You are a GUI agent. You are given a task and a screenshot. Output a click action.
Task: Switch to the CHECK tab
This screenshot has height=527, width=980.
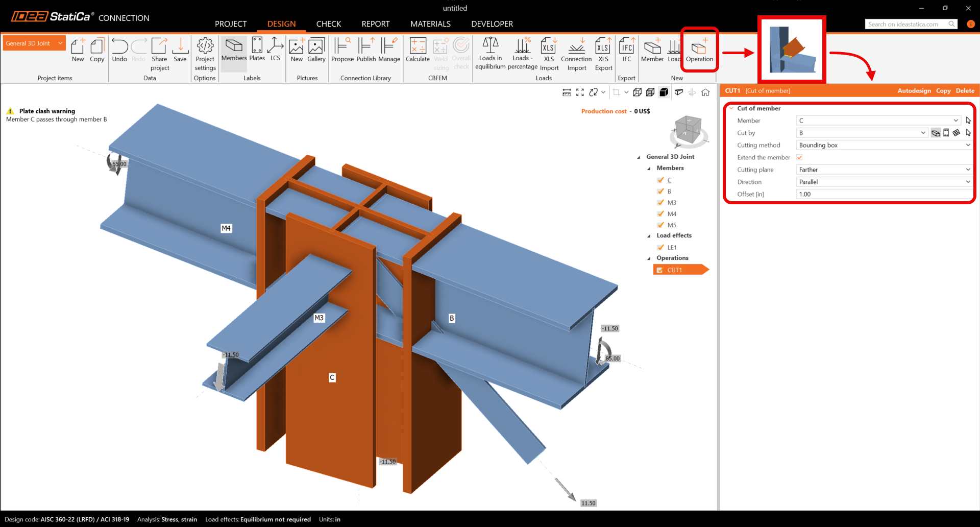pos(328,24)
